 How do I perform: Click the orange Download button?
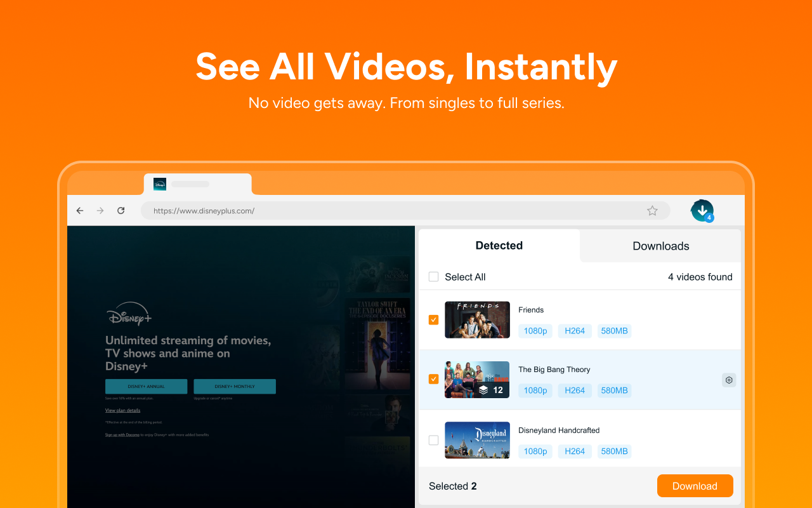click(x=695, y=486)
